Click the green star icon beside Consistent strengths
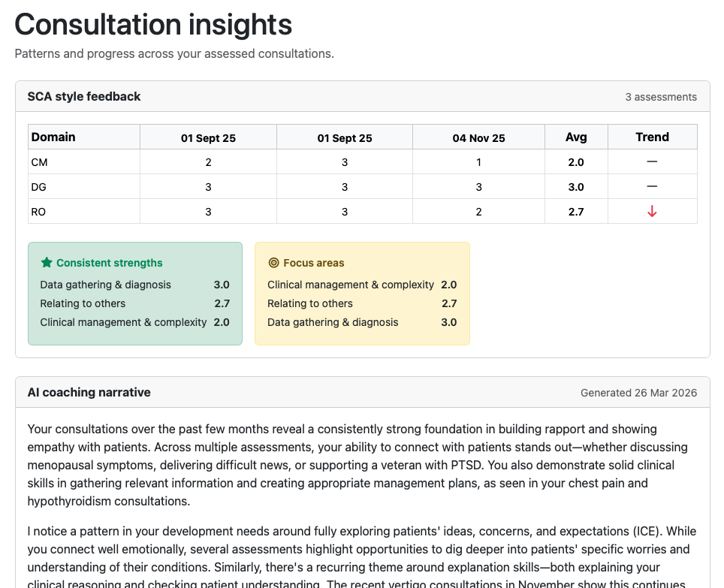This screenshot has height=588, width=724. (47, 263)
